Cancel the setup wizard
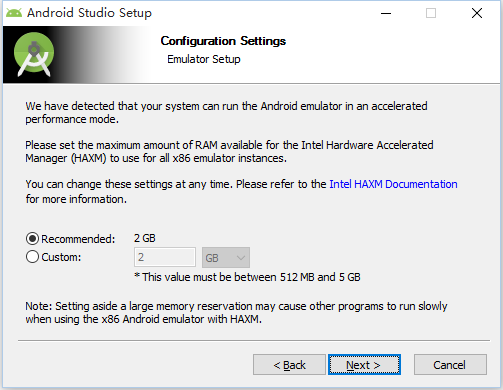503x390 pixels. (450, 365)
